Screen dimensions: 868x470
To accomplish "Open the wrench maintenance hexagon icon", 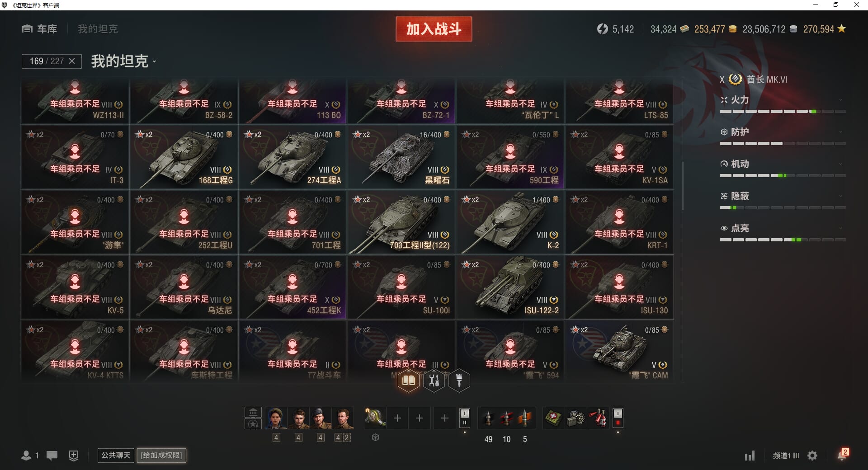I will click(x=434, y=381).
